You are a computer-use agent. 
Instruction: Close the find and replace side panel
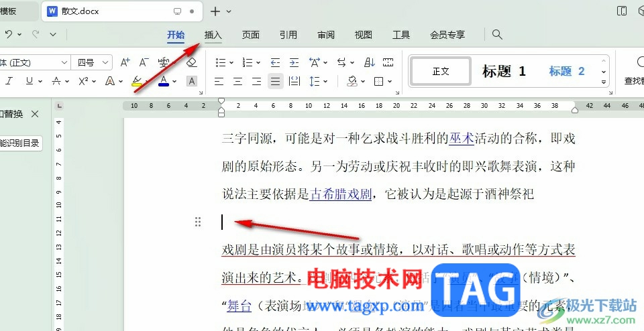35,114
